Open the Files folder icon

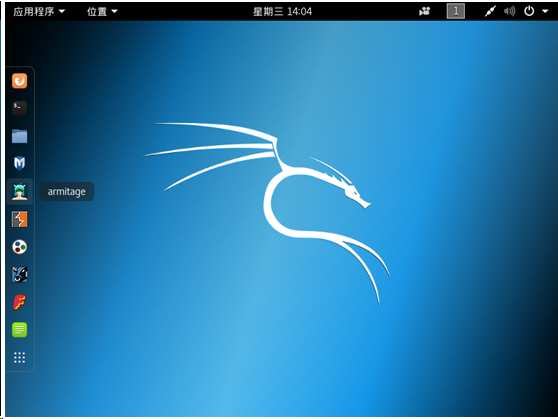point(20,136)
